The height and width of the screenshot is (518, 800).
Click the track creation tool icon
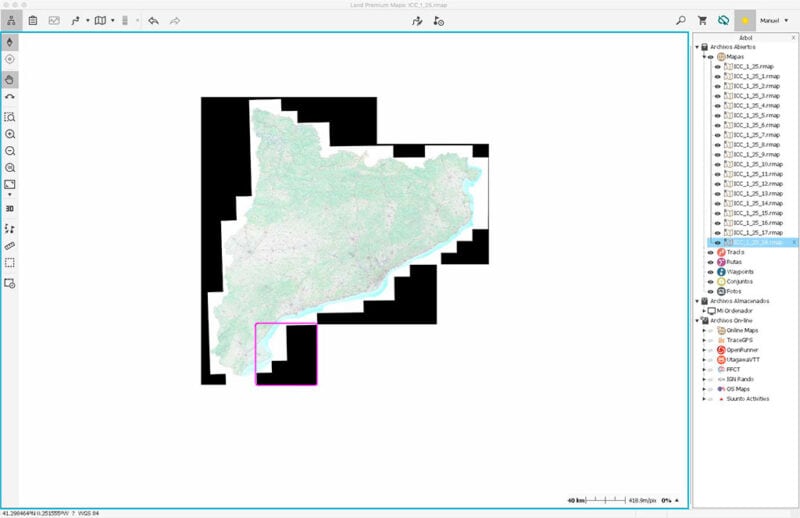coord(76,21)
